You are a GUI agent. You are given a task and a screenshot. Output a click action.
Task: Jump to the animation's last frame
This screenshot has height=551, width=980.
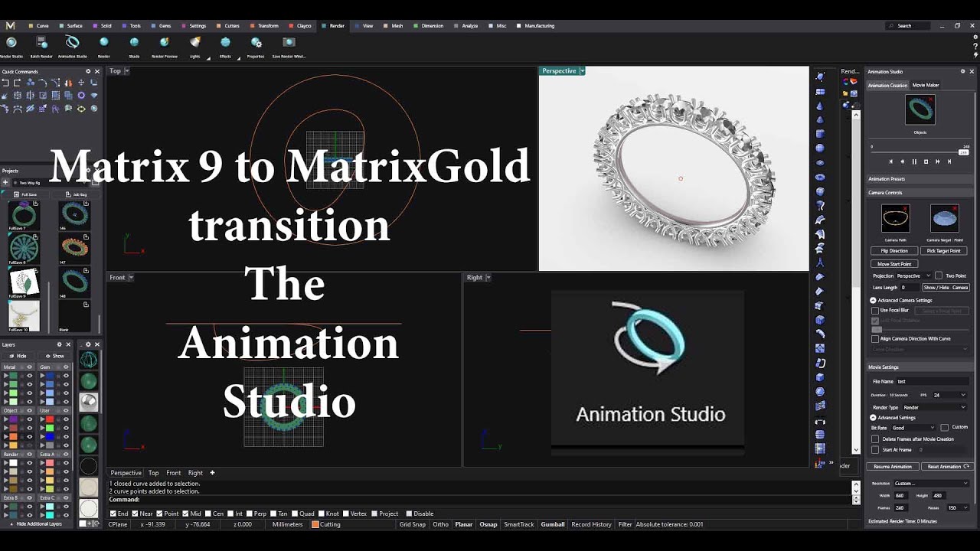pyautogui.click(x=949, y=161)
